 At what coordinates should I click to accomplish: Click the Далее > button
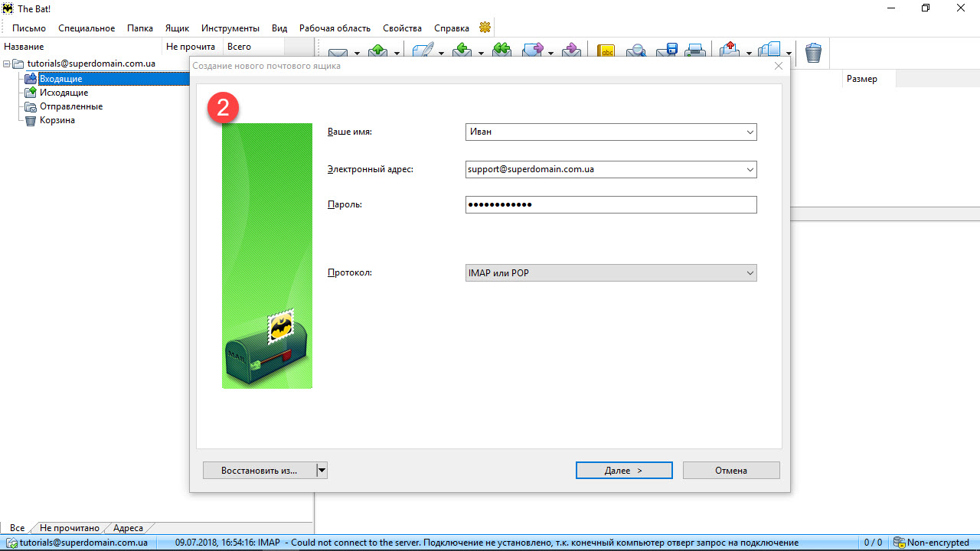click(624, 470)
